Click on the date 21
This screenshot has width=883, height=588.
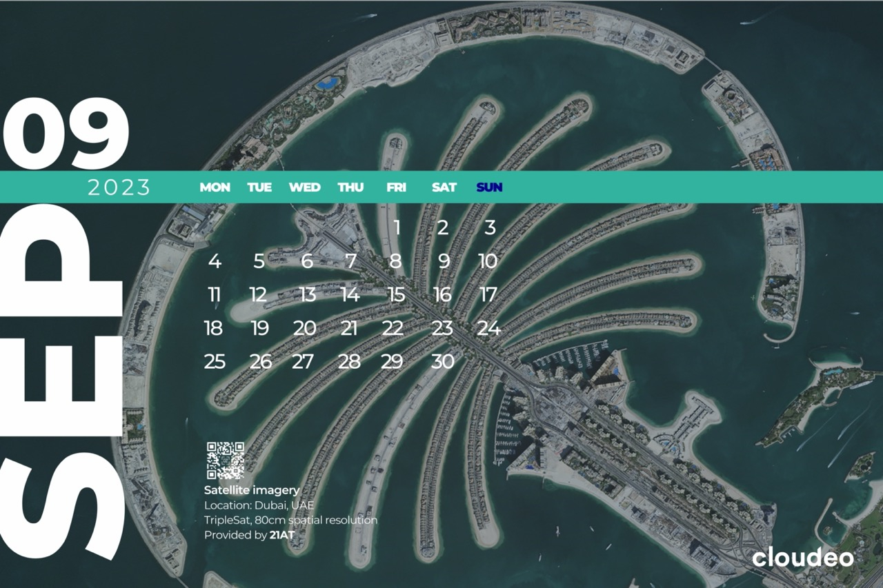coord(349,328)
